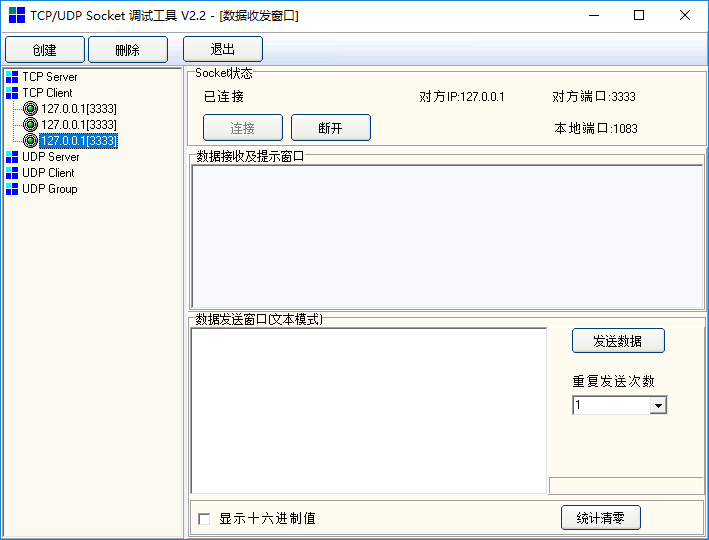
Task: Send data with the 发送数据 button
Action: tap(618, 341)
